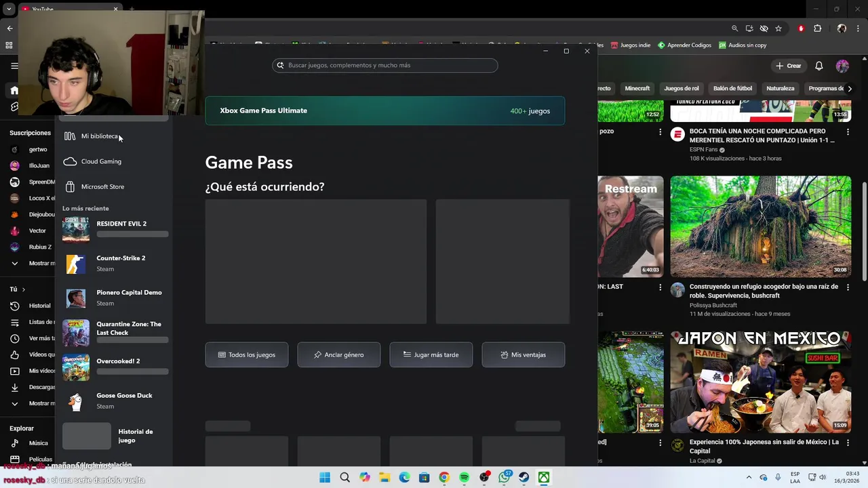Open Historial de juego entry
This screenshot has width=868, height=488.
(114, 436)
